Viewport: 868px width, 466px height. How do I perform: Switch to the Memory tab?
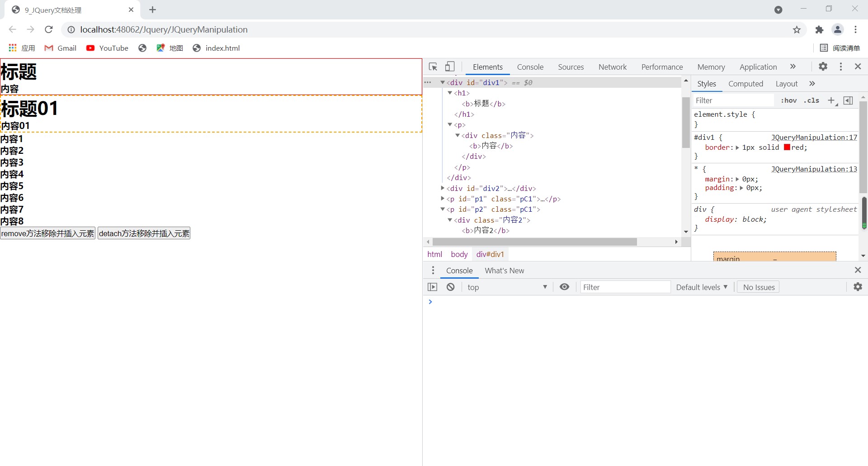[711, 67]
